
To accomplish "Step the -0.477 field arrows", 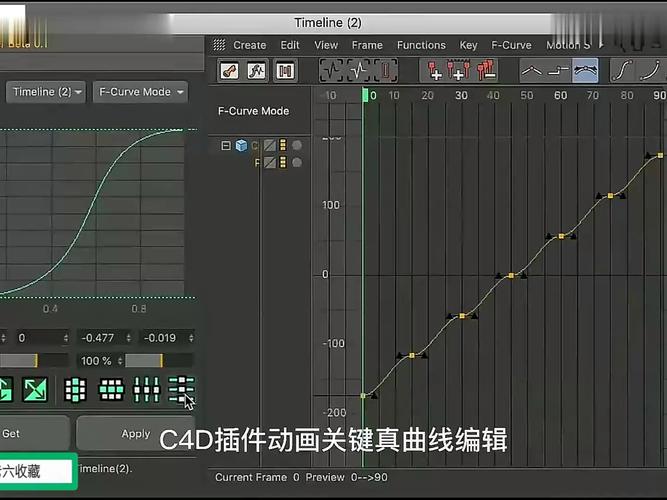I will pyautogui.click(x=128, y=338).
